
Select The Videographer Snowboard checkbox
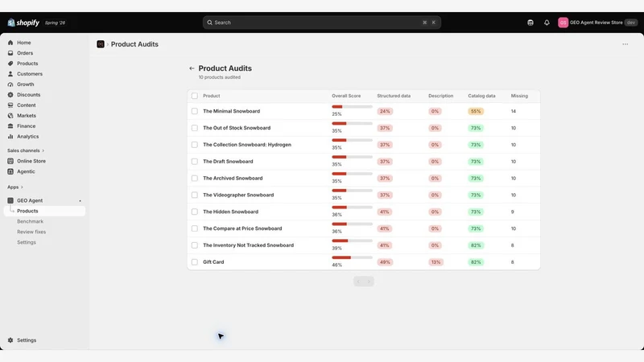click(195, 195)
